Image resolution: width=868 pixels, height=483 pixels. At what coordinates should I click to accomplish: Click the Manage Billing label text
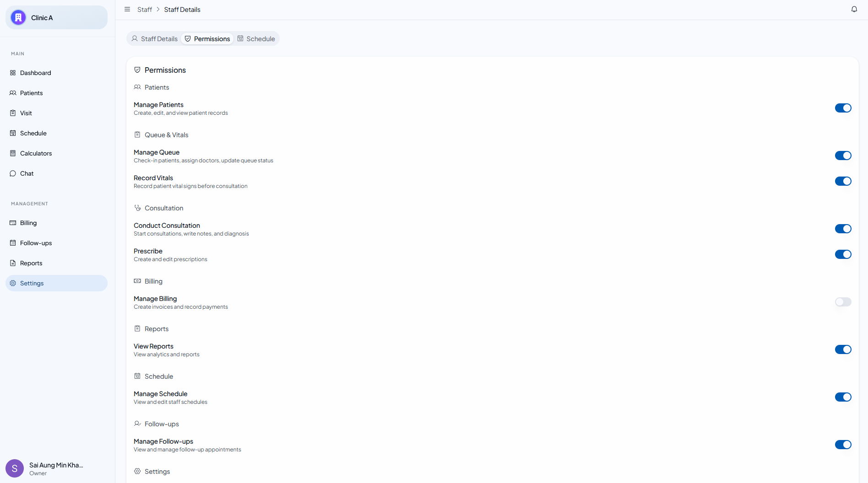click(155, 299)
